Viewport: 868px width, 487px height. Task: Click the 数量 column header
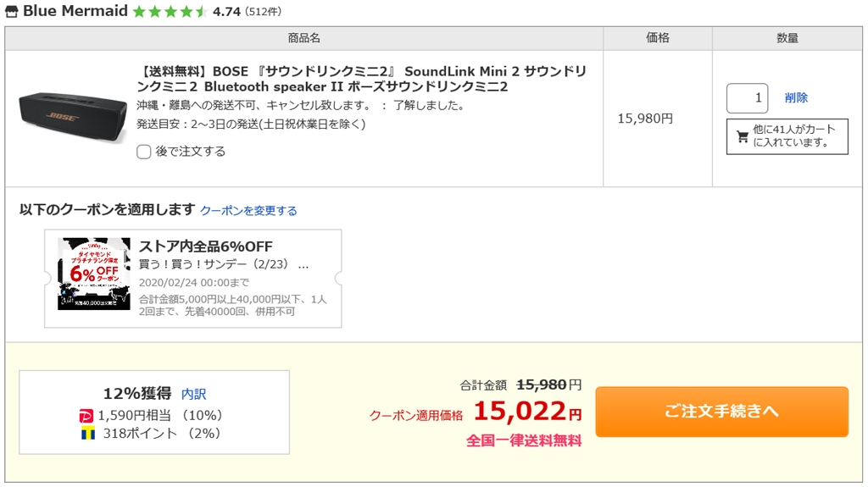coord(787,38)
